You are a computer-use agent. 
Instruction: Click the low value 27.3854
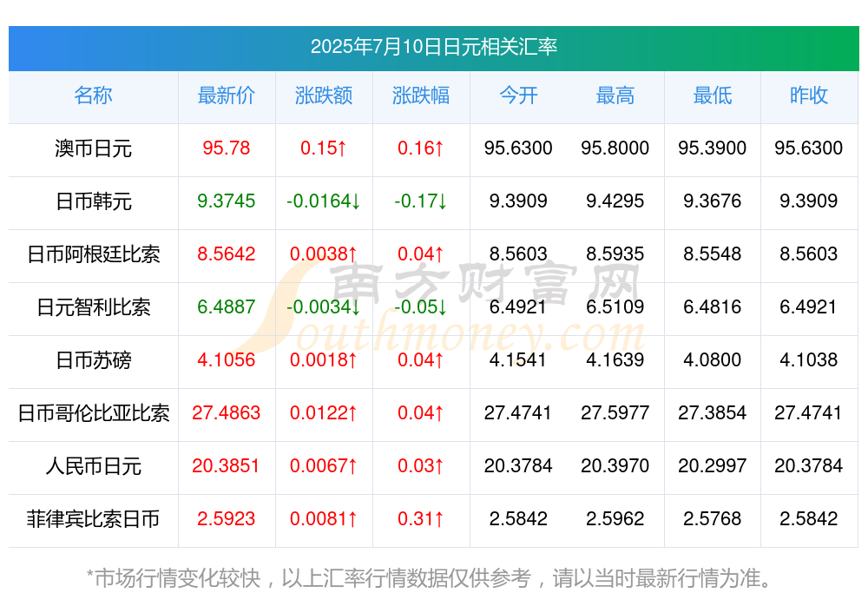[x=712, y=412]
